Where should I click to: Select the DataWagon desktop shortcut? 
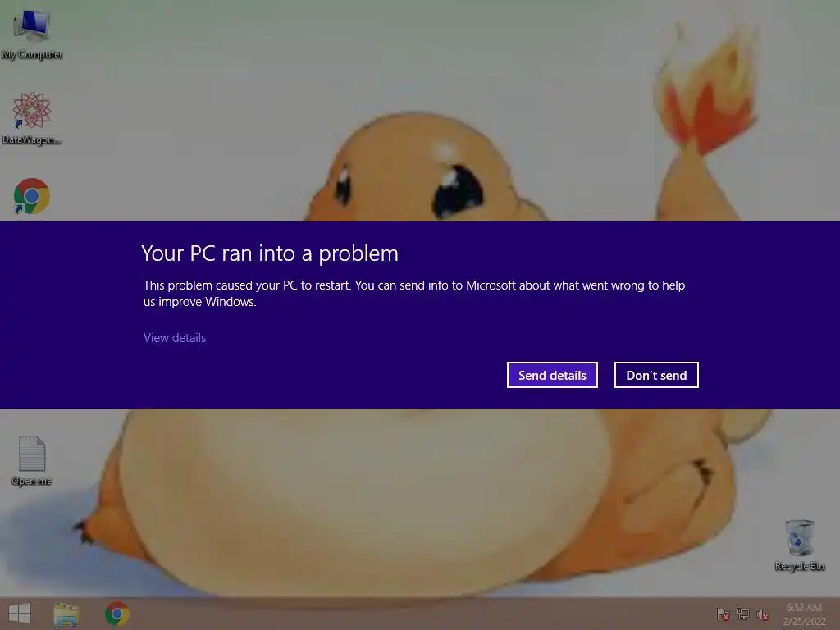(x=32, y=118)
